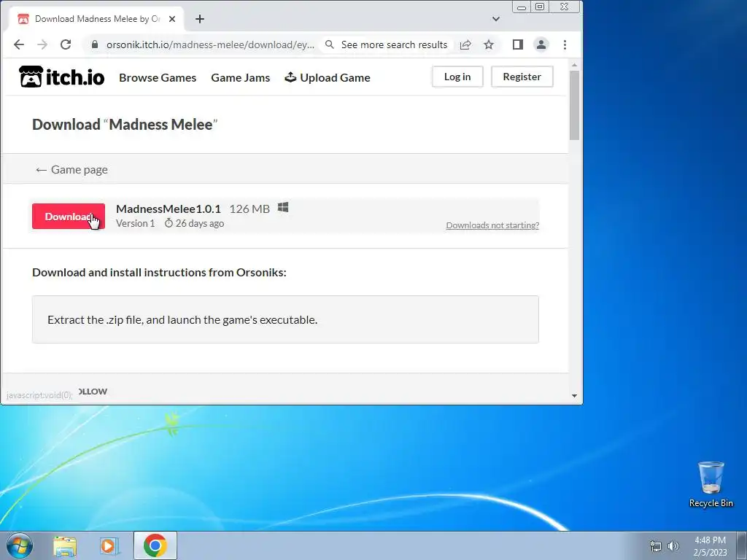747x560 pixels.
Task: Open the Recycle Bin desktop icon
Action: pyautogui.click(x=711, y=484)
